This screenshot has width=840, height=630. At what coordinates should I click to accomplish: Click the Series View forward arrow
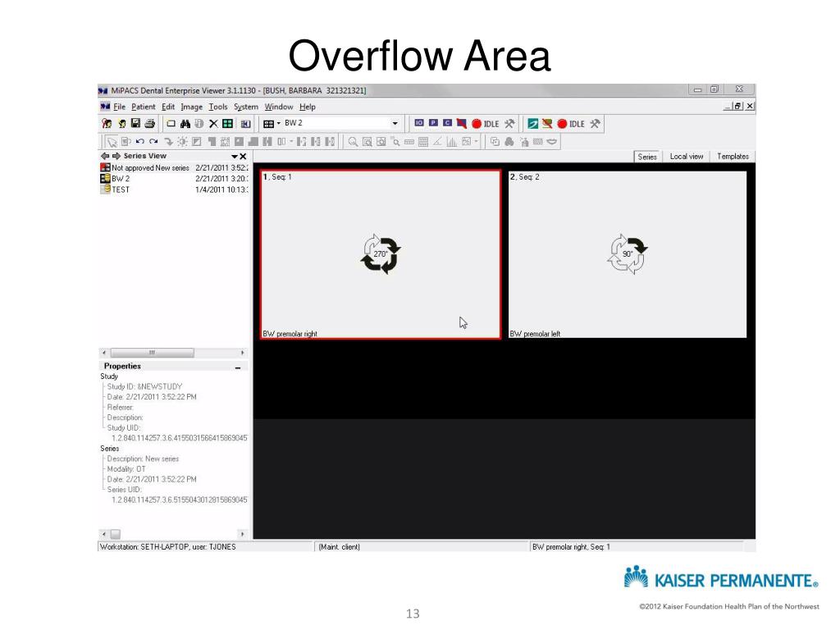[x=116, y=156]
